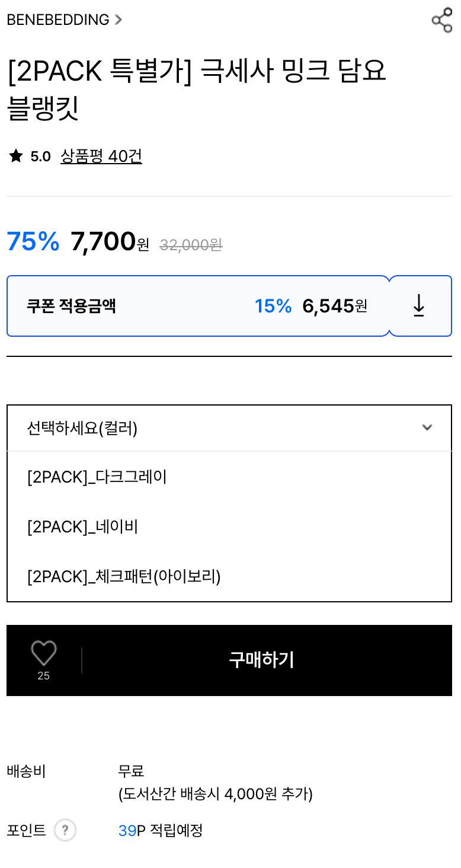Go to the BENEBEDDING brand page
Viewport: 461px width, 868px height.
point(58,20)
